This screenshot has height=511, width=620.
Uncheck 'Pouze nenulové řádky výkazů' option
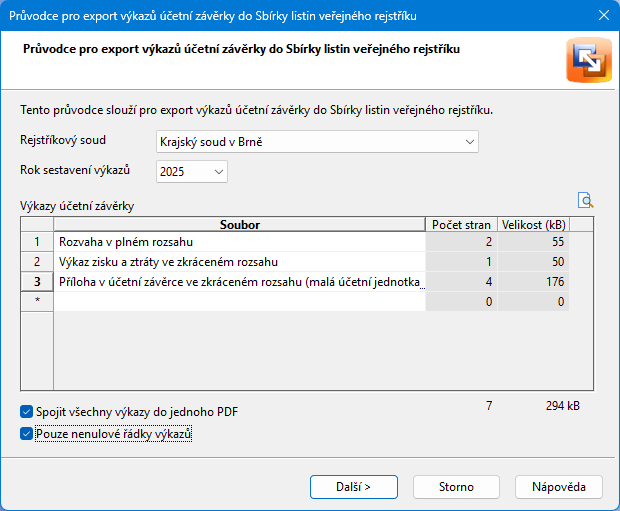(26, 434)
